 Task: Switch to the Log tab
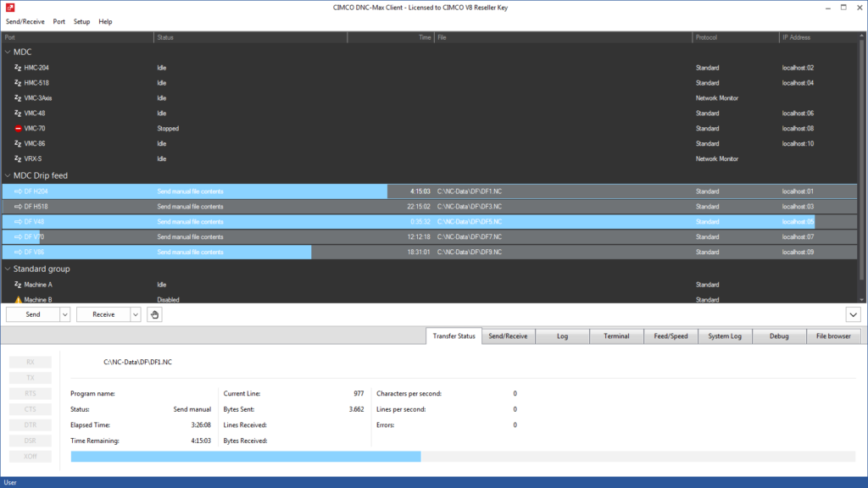pos(563,335)
